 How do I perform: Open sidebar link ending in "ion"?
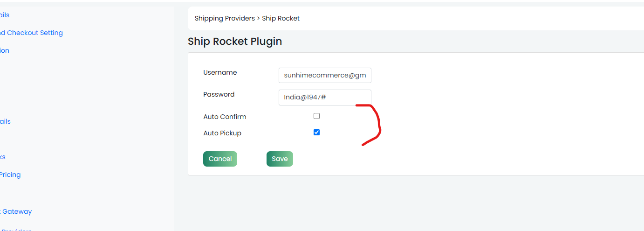coord(5,50)
